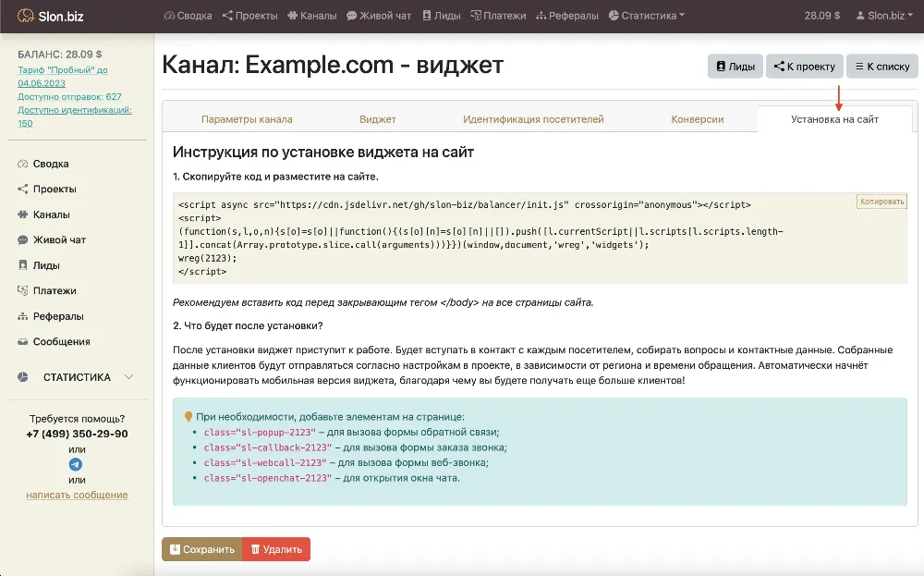Click the Сводка icon in top navigation

click(x=169, y=16)
